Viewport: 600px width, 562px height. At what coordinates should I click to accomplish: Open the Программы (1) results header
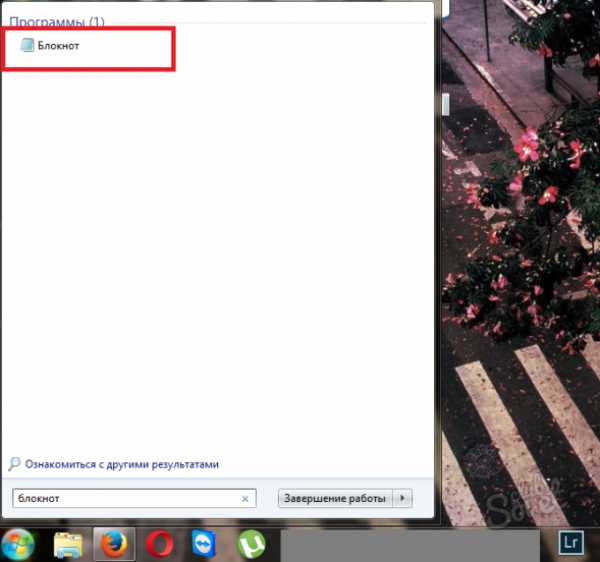pyautogui.click(x=57, y=22)
